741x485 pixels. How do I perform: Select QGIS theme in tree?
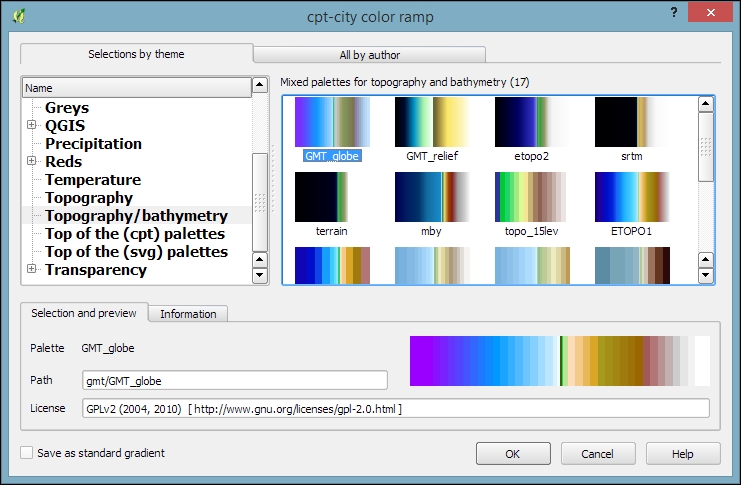click(65, 125)
